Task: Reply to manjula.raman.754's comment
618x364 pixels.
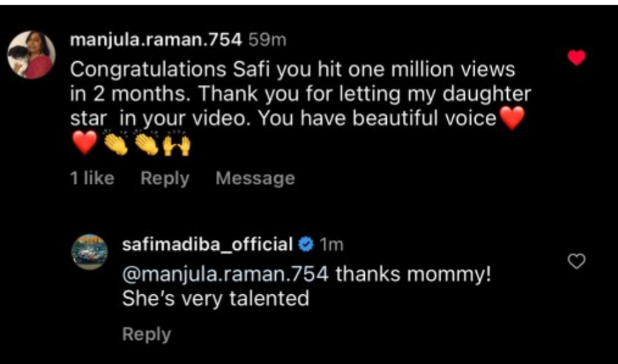Action: (165, 178)
